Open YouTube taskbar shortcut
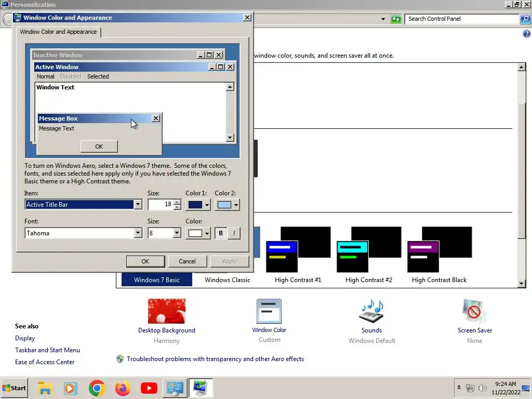 [149, 388]
